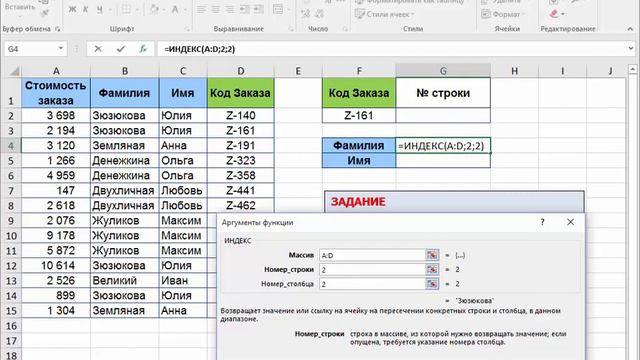Click the format painter brush icon
Image resolution: width=640 pixels, height=360 pixels.
(44, 13)
